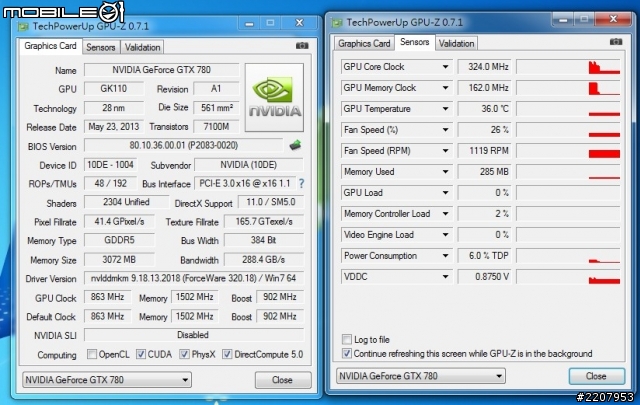Click the Name field NVIDIA GeForce GTX 780

pyautogui.click(x=162, y=70)
